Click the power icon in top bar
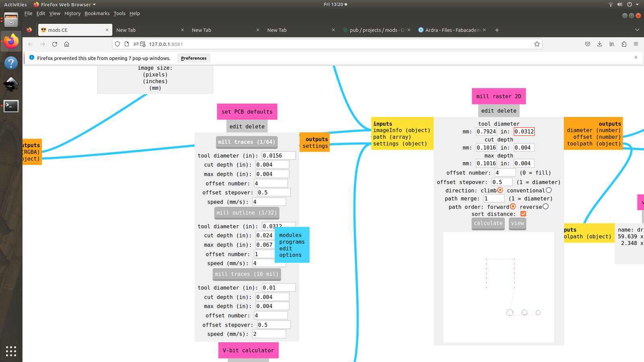The width and height of the screenshot is (644, 362). pos(630,4)
